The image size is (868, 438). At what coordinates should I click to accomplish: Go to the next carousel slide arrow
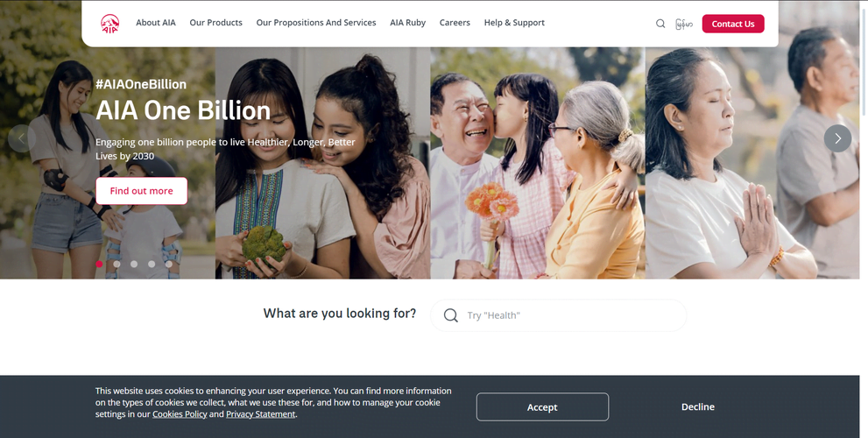837,138
